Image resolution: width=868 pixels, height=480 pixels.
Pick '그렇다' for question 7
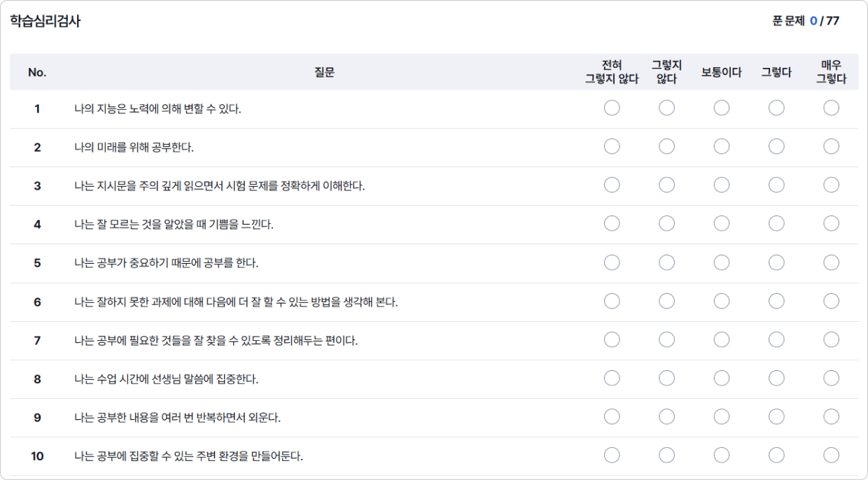(x=776, y=339)
